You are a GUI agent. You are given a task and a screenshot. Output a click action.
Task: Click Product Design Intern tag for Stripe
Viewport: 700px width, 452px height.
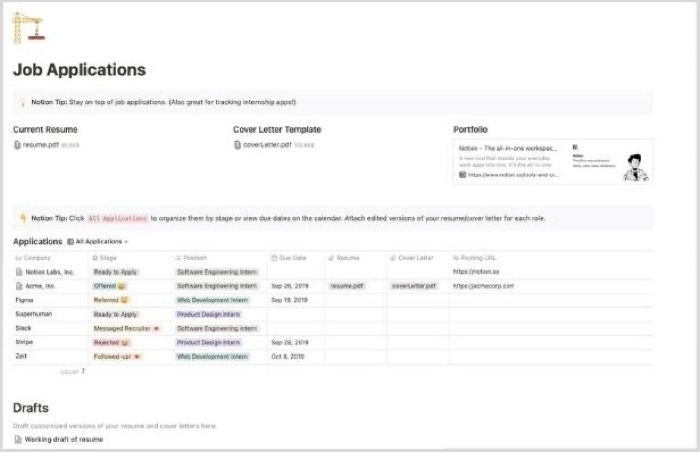pos(208,343)
